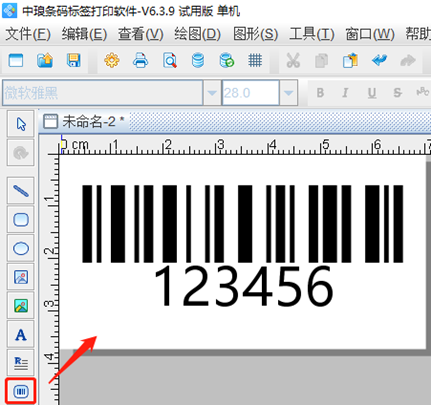Select the rich text tool icon
431x405 pixels.
pos(21,363)
